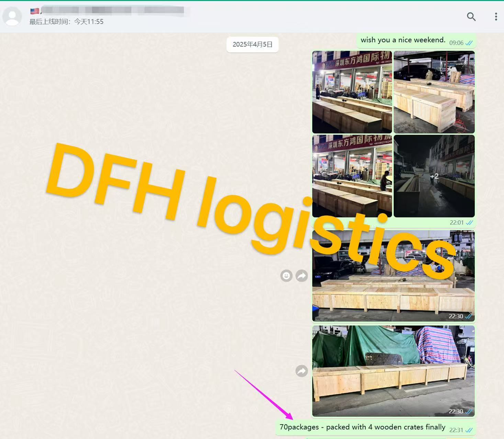Screen dimensions: 504x439
Task: Forward the tarp-covered crates photo
Action: tap(301, 371)
